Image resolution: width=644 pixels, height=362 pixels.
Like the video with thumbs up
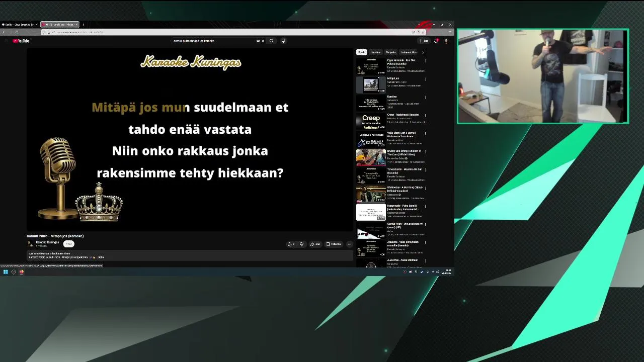tap(291, 244)
